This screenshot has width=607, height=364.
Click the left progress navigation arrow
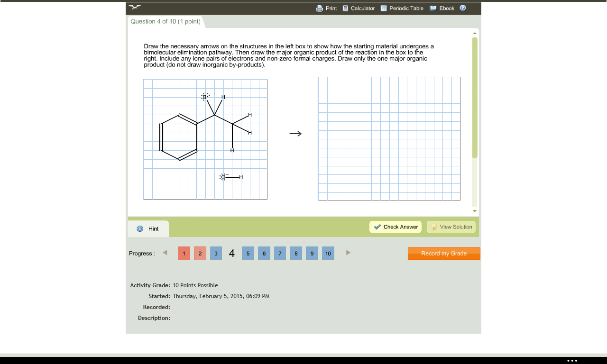165,253
